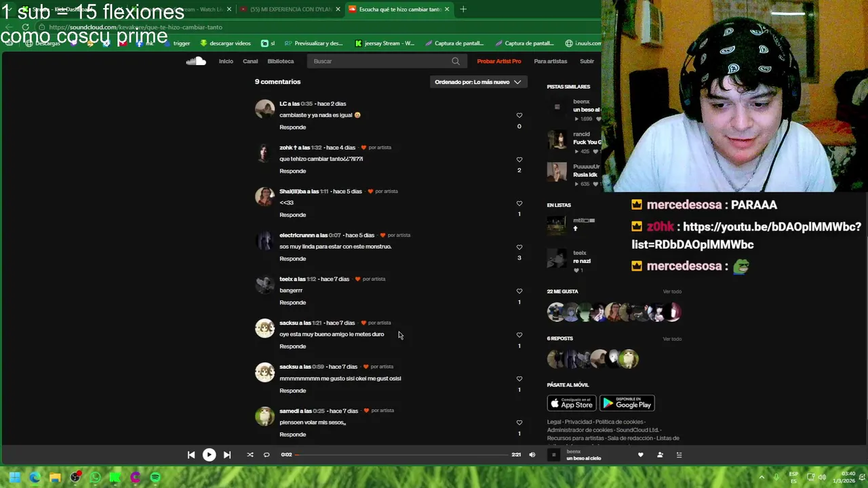This screenshot has height=488, width=868.
Task: Like electricrunnn's comment heart
Action: tap(519, 247)
